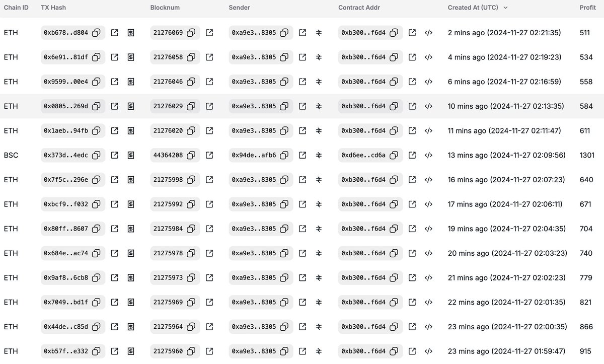
Task: Select profit value 1301
Action: (587, 155)
